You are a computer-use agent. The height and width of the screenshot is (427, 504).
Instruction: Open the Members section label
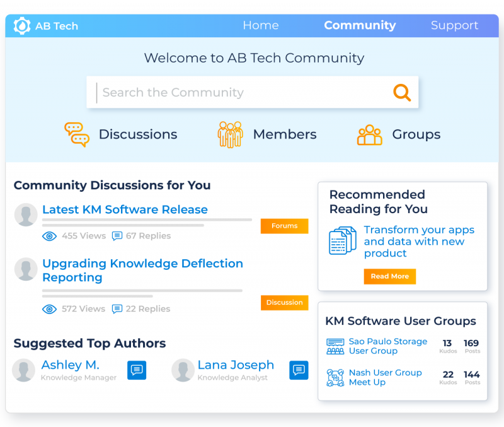tap(285, 134)
